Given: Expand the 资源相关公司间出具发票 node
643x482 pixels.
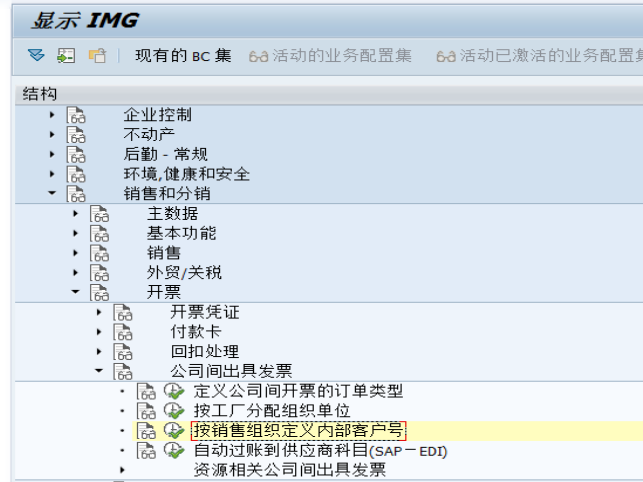Looking at the screenshot, I should 122,470.
